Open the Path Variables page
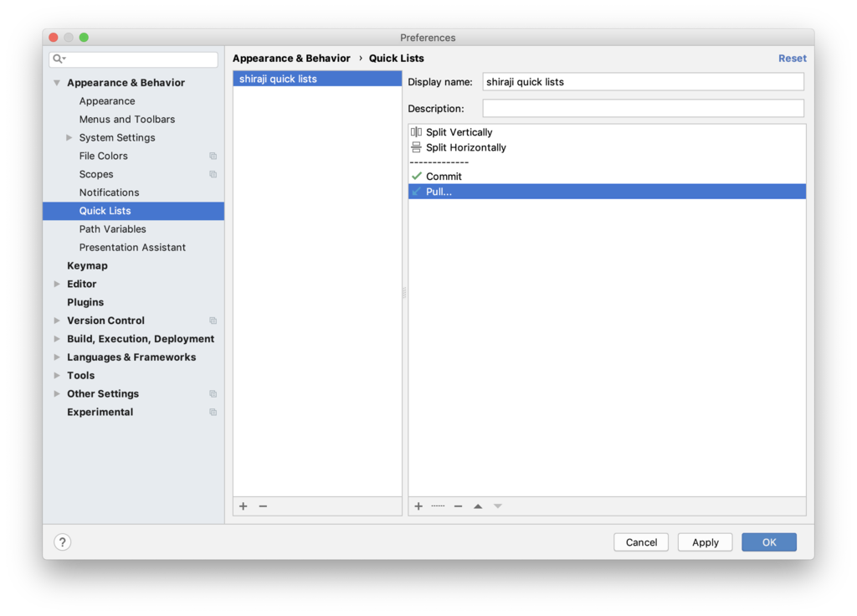Viewport: 857px width, 616px height. [113, 229]
